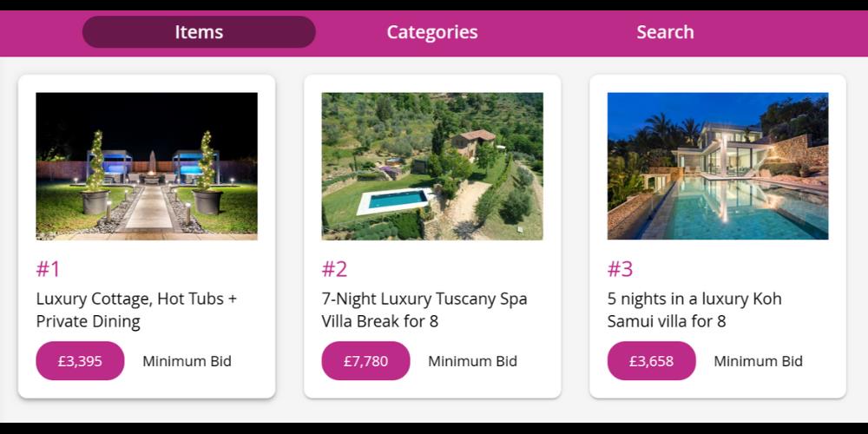
Task: View the Tuscany villa aerial photo
Action: pos(432,166)
